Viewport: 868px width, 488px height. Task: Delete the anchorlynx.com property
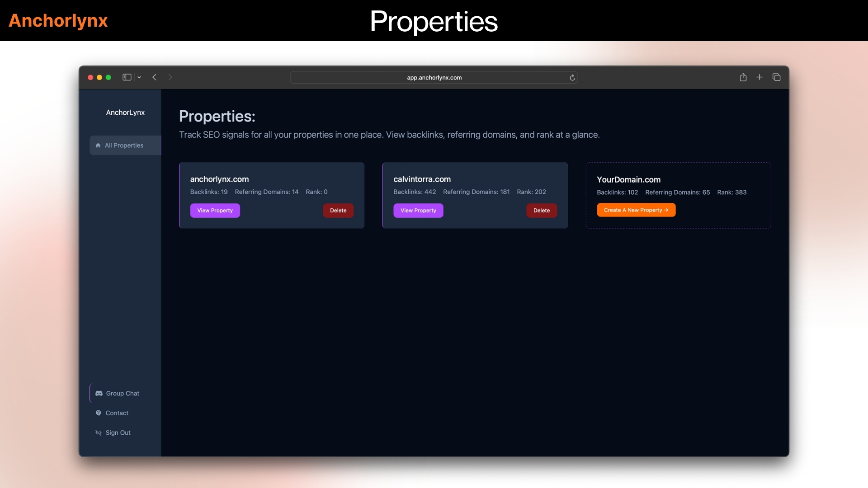338,211
